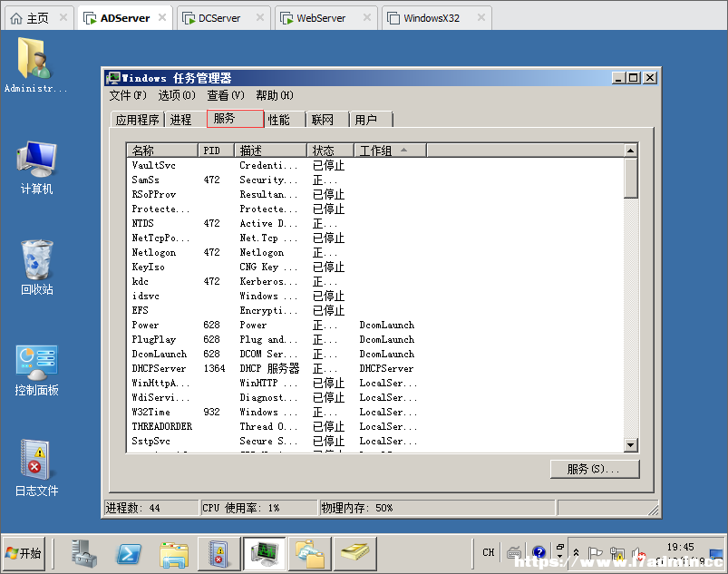Open the 查看(V) menu
728x574 pixels.
226,96
